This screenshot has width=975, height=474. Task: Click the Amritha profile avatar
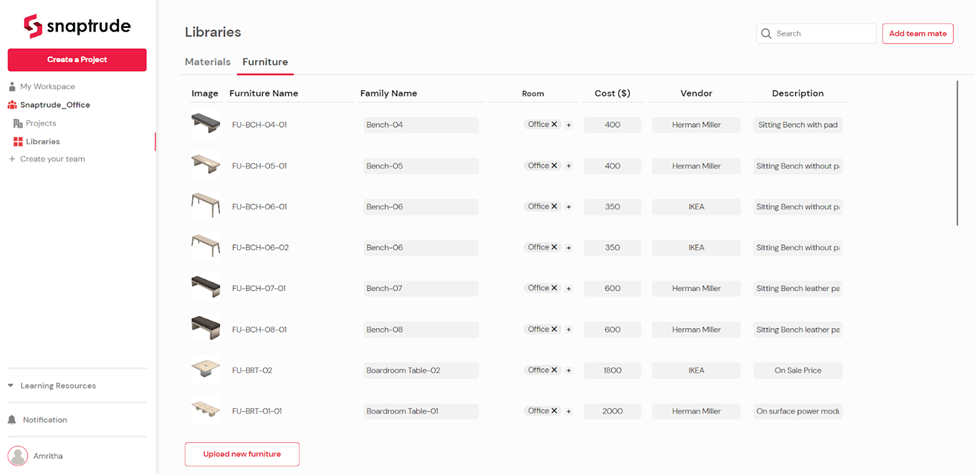(x=18, y=456)
